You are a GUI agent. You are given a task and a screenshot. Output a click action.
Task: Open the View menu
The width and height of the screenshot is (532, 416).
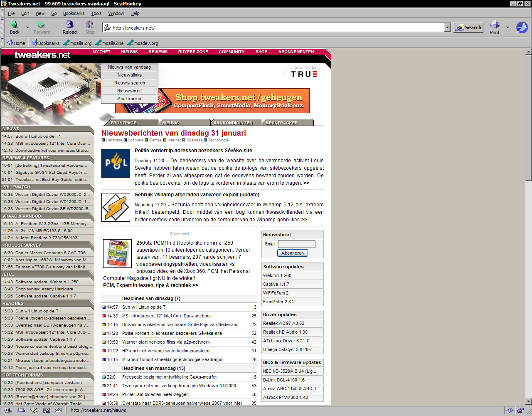40,13
